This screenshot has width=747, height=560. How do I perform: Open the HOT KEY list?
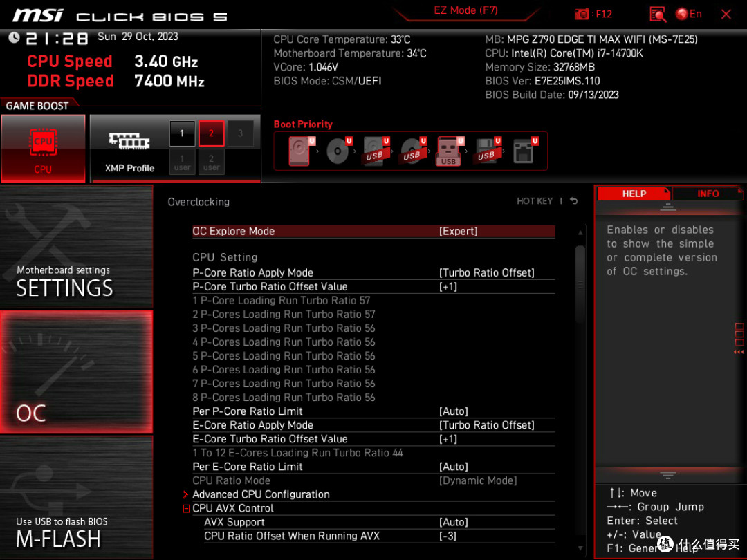535,201
